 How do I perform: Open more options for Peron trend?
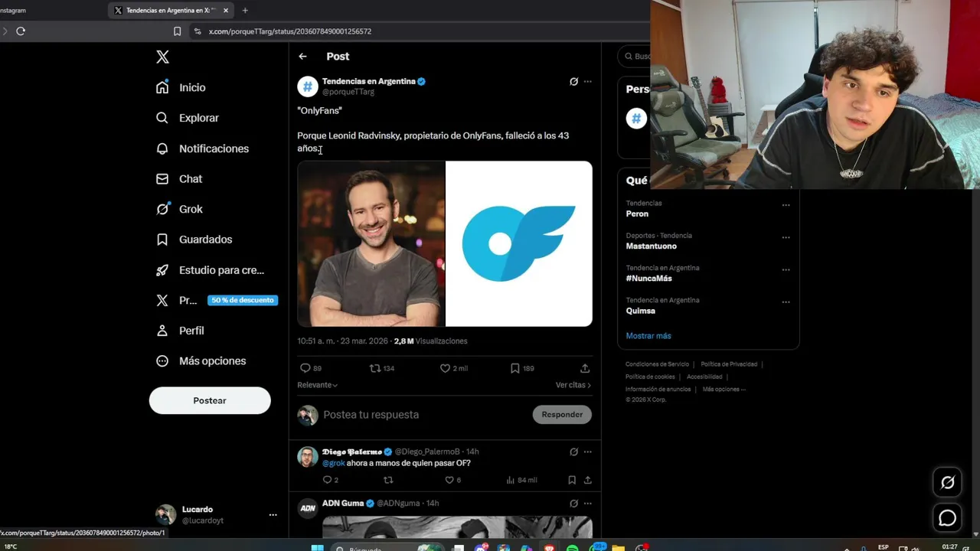tap(786, 205)
